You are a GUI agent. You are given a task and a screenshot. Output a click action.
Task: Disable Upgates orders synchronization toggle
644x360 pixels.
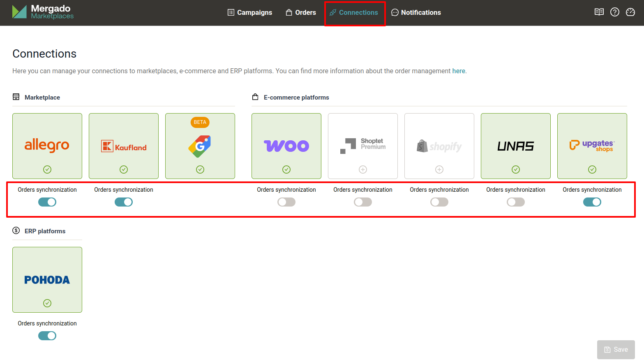(x=592, y=202)
